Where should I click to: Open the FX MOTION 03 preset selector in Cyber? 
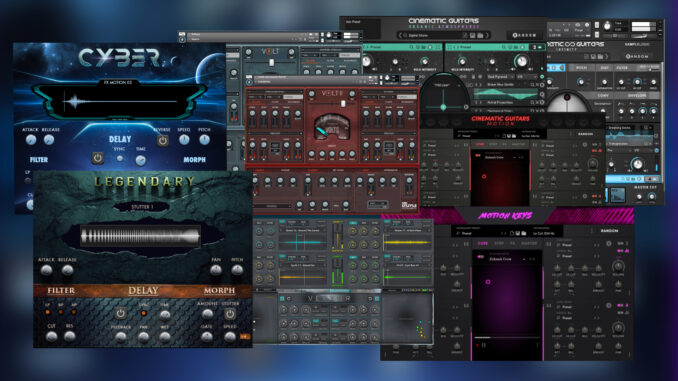[x=118, y=82]
